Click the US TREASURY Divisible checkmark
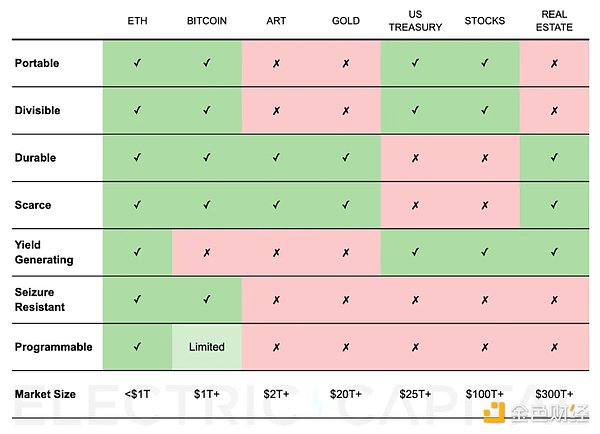The image size is (600, 434). pyautogui.click(x=416, y=111)
